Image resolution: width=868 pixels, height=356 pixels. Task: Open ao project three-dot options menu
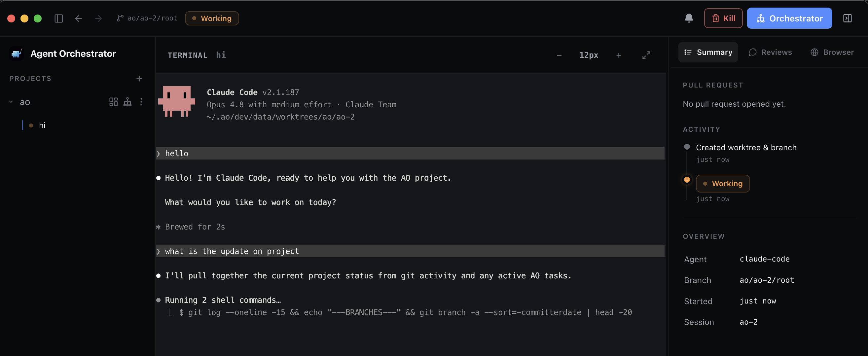pos(141,102)
